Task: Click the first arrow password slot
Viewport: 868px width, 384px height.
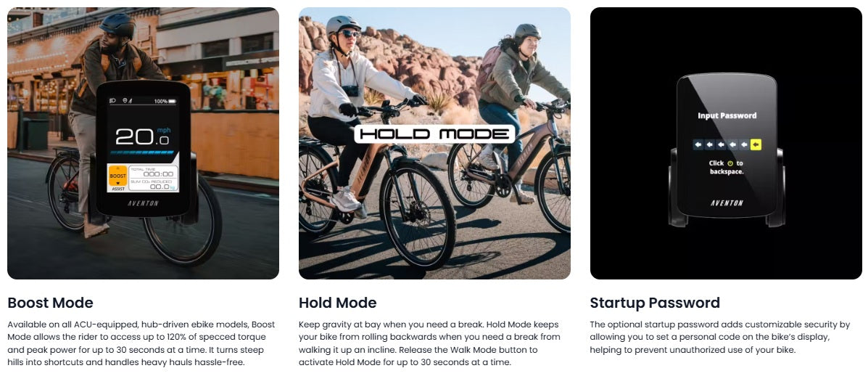Action: [x=698, y=144]
